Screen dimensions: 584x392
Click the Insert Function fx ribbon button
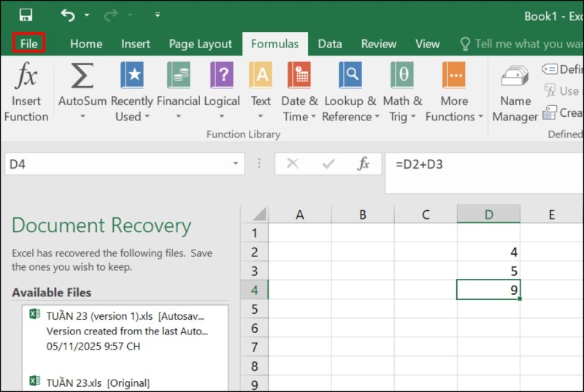click(x=26, y=91)
